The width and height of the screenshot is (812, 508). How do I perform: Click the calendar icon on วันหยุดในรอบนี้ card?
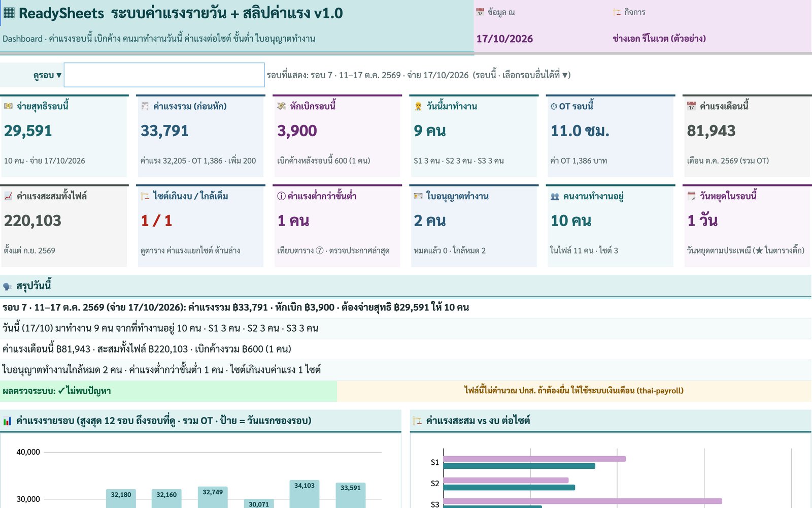(x=691, y=196)
